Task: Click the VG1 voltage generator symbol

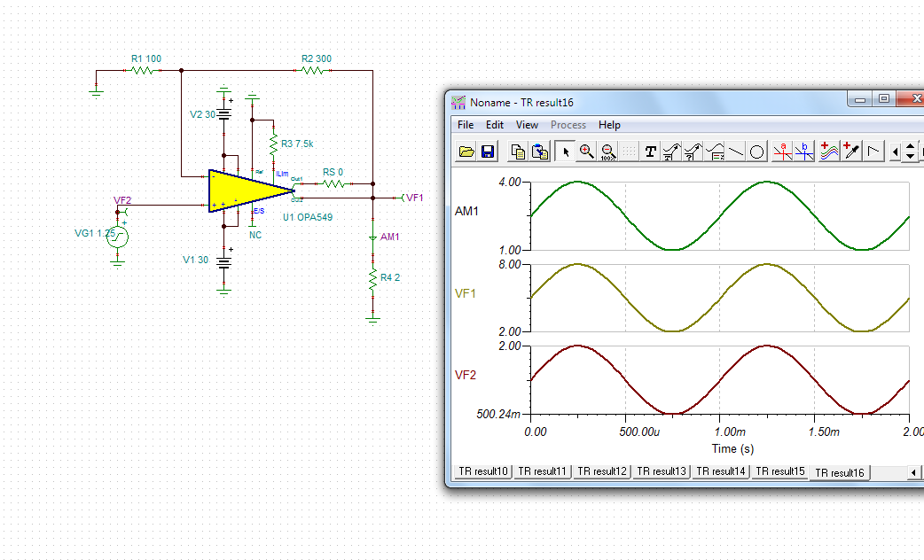Action: coord(117,237)
